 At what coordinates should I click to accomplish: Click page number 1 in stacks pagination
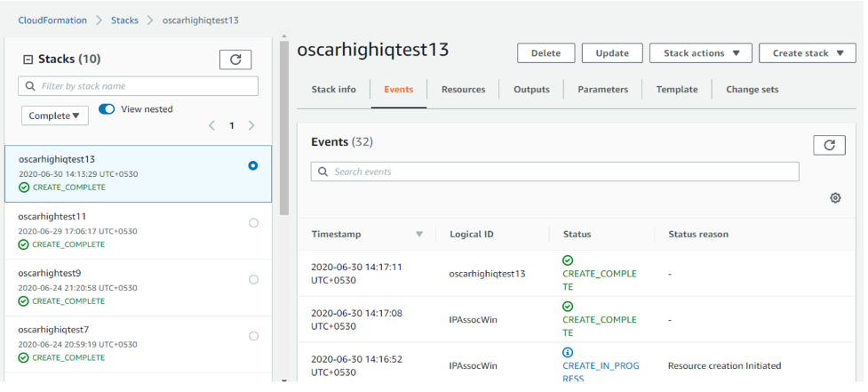pyautogui.click(x=231, y=125)
